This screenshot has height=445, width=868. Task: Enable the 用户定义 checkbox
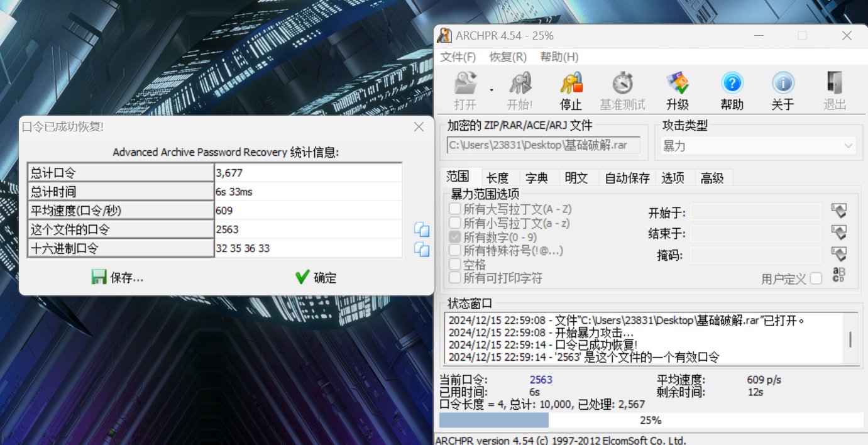coord(816,278)
